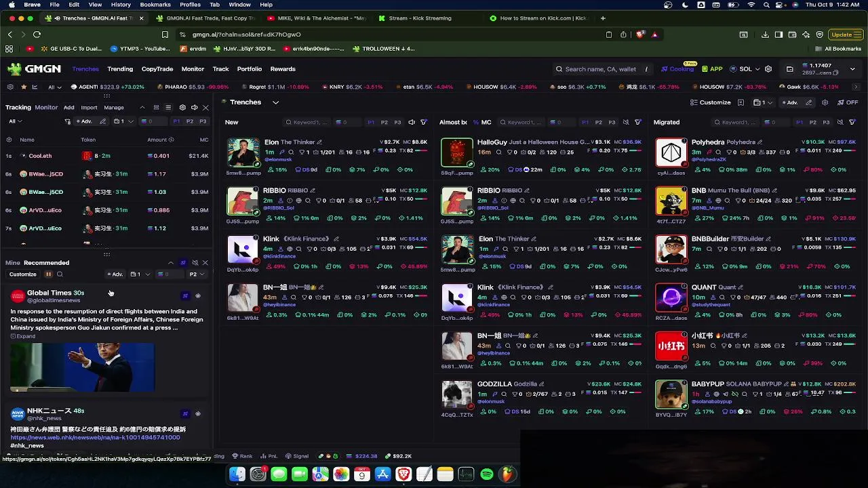Click Customize button in Trenches header
This screenshot has width=868, height=488.
click(x=711, y=102)
